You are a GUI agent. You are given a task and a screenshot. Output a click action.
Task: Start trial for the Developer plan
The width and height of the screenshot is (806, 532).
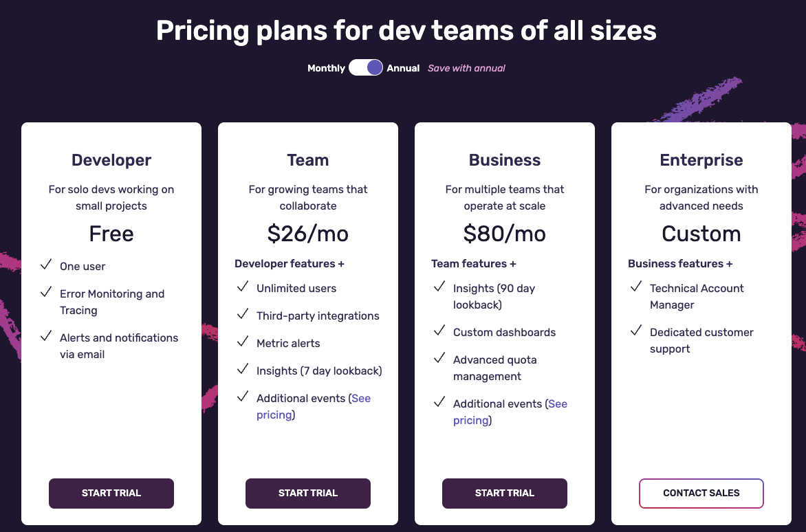point(111,494)
